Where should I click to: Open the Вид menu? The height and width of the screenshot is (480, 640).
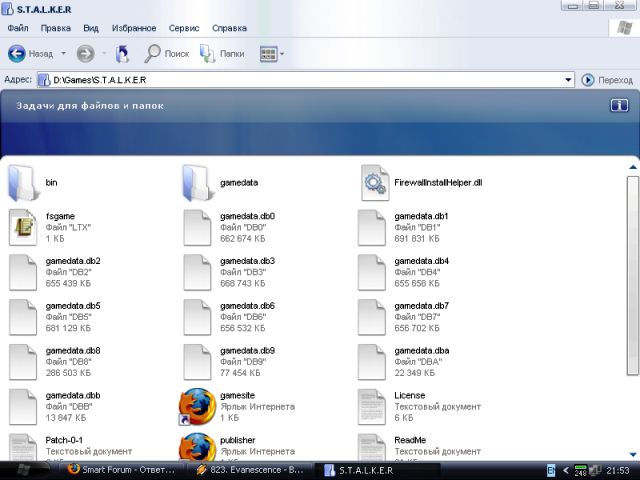pyautogui.click(x=91, y=28)
